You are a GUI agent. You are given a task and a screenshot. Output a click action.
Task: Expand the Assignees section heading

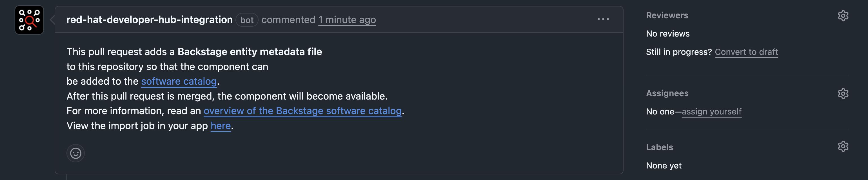tap(667, 94)
